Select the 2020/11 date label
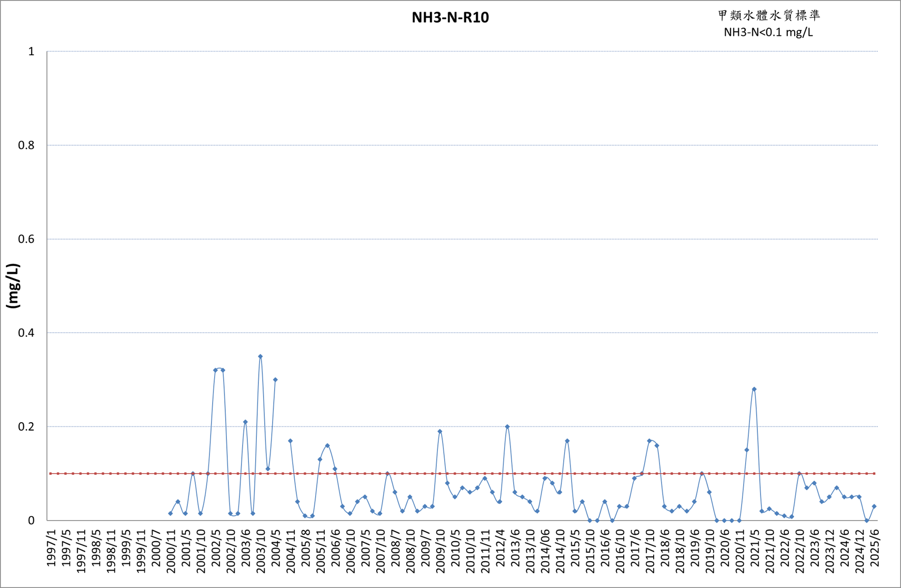The height and width of the screenshot is (588, 901). 739,552
